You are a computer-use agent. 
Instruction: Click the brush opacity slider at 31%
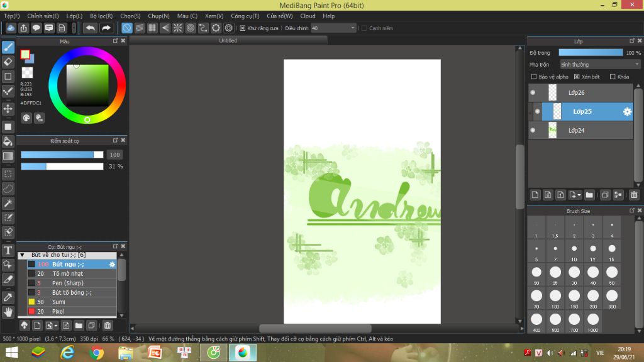coord(62,166)
